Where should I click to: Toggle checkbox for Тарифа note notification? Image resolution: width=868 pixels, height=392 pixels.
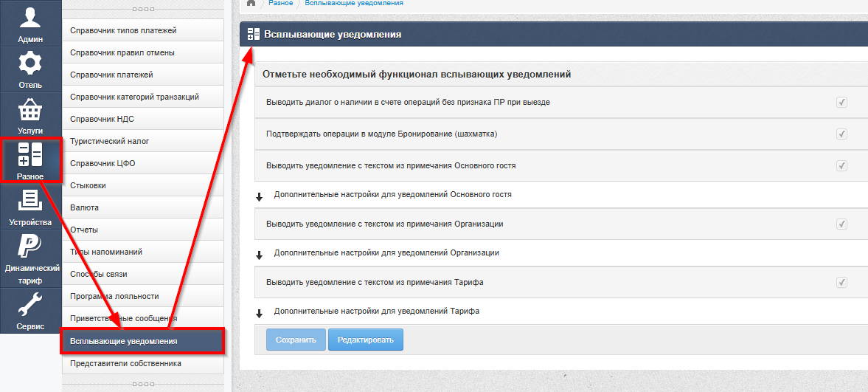(841, 283)
